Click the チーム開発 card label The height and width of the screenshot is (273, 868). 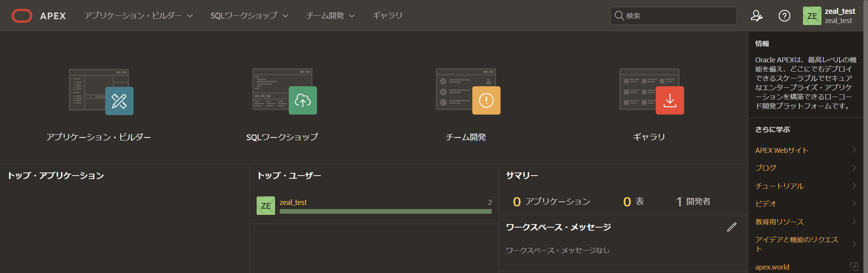coord(466,137)
